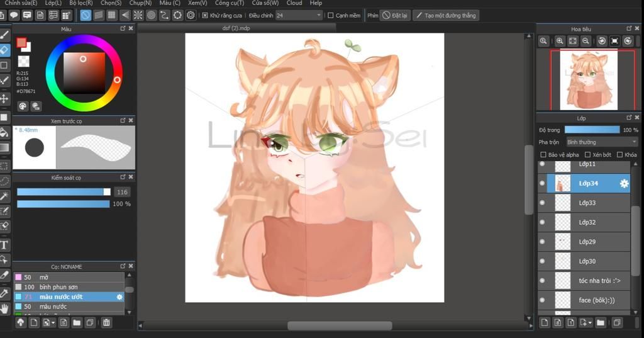Open settings gear for màu nước ướt brush

coord(119,297)
